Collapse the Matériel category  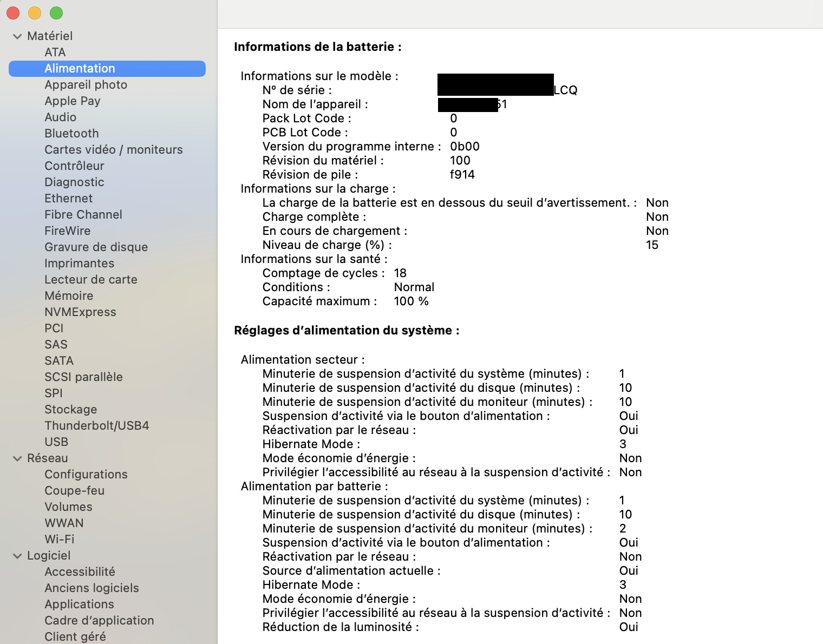pyautogui.click(x=17, y=36)
